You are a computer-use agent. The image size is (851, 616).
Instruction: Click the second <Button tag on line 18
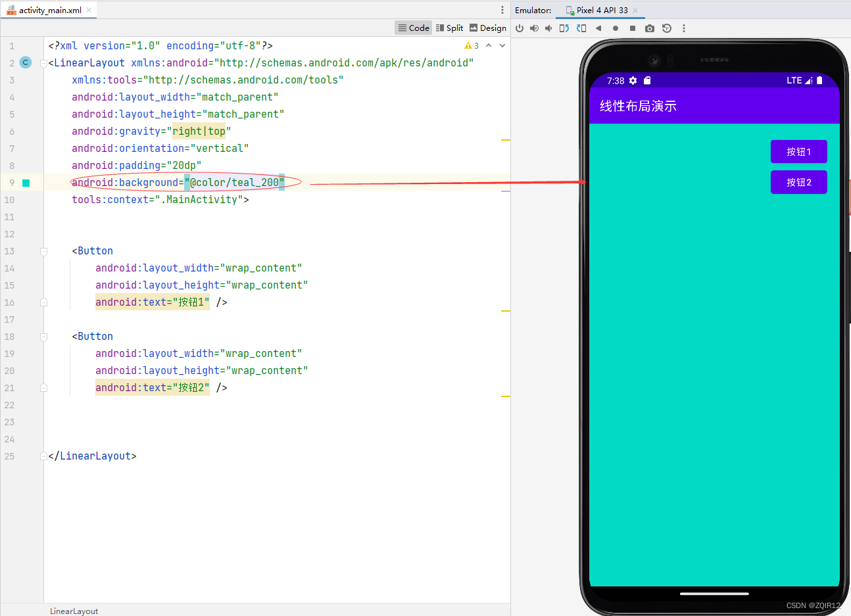(92, 337)
